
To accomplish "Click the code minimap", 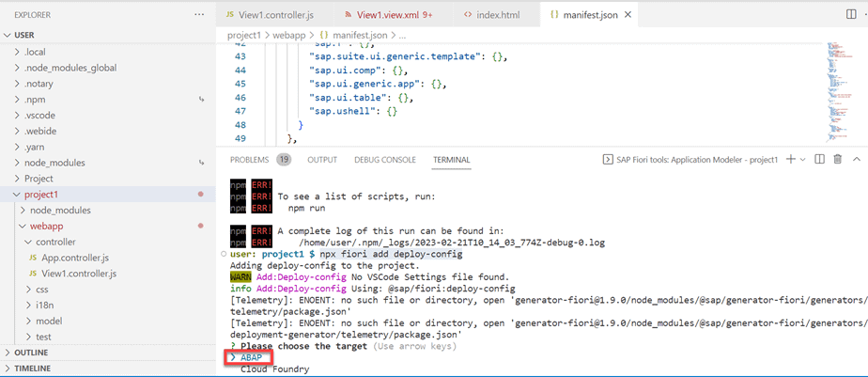I will (842, 91).
